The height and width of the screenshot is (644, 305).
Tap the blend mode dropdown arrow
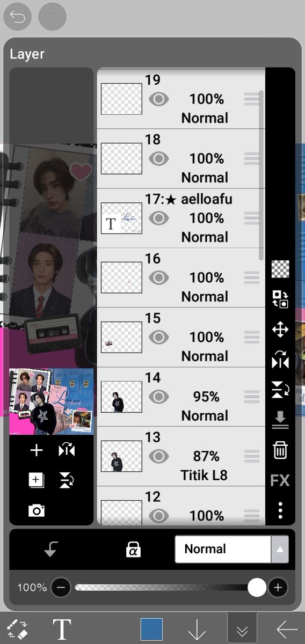click(x=279, y=549)
